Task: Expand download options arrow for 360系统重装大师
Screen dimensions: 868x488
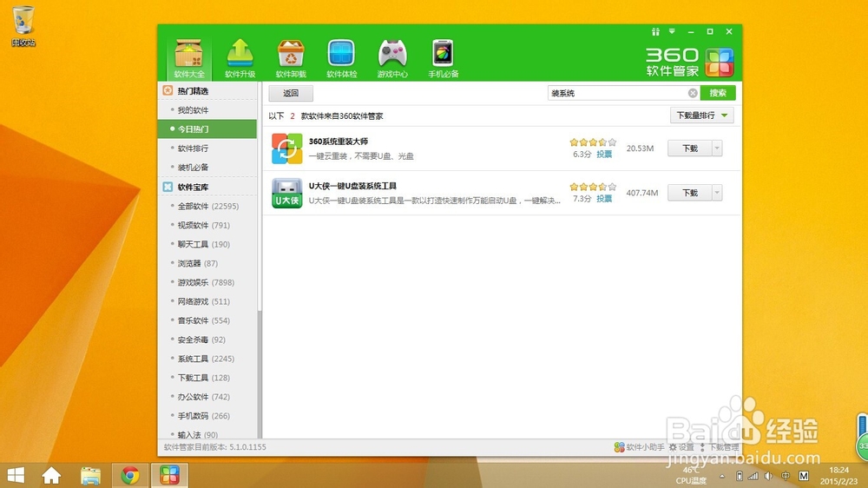Action: click(x=717, y=148)
